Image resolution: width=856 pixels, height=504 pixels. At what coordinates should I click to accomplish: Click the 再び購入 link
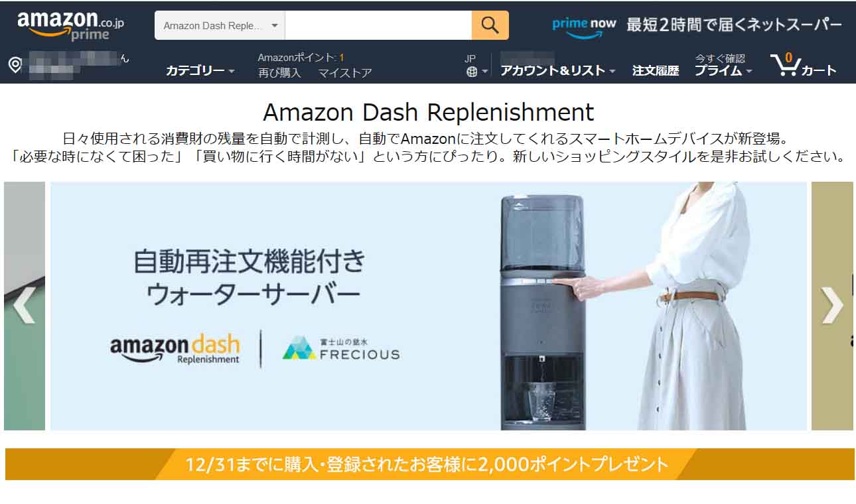279,73
